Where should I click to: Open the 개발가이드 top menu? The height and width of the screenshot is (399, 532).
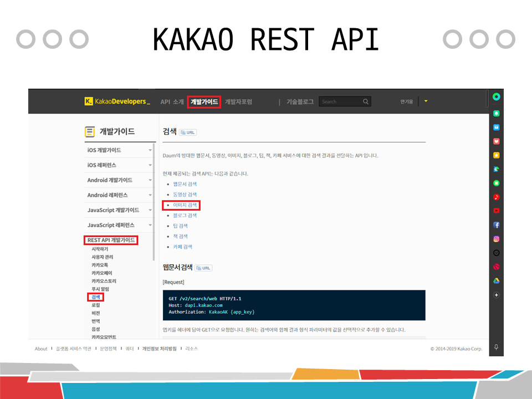pyautogui.click(x=204, y=102)
